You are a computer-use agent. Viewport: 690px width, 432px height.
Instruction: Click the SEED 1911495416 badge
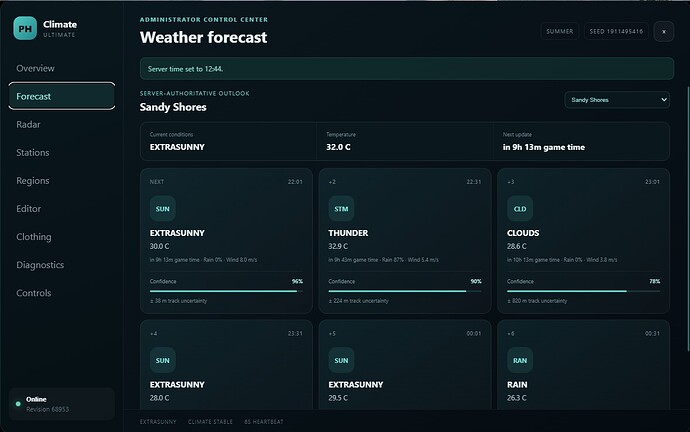(x=616, y=31)
